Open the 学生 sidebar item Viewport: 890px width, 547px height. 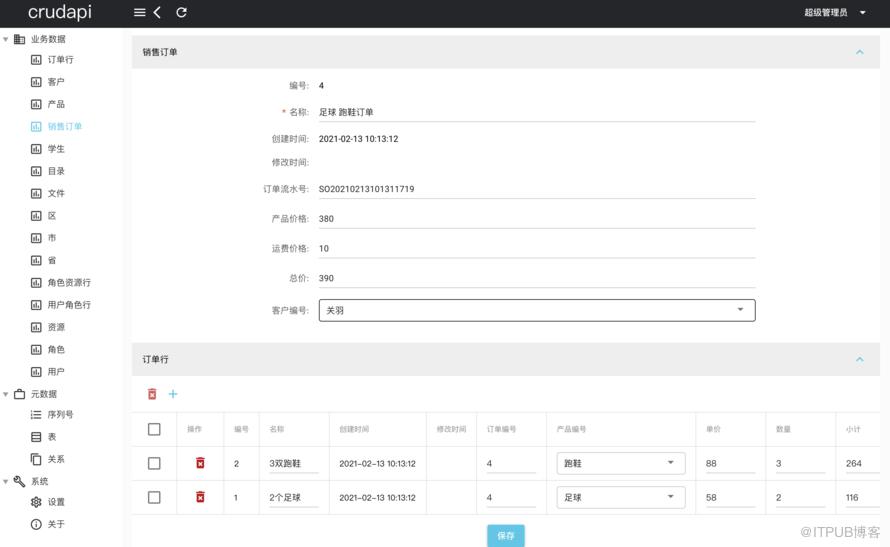[48, 149]
